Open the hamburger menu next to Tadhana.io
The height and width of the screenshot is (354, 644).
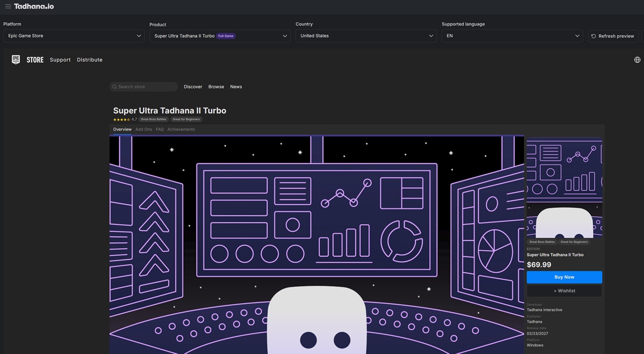(8, 6)
